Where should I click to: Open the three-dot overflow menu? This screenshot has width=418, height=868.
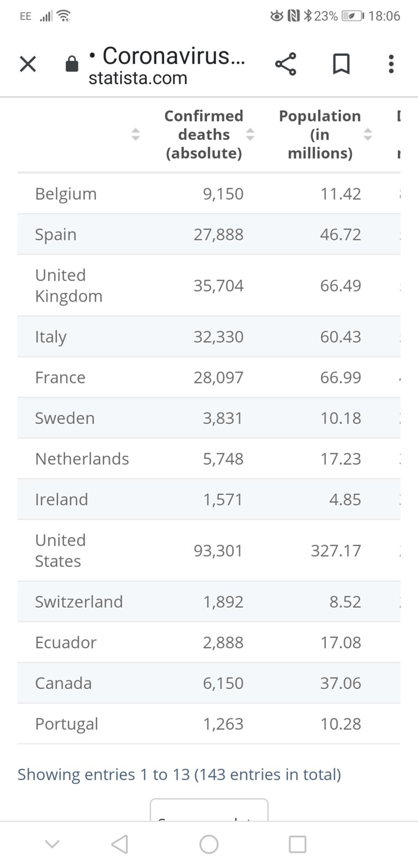pos(391,64)
